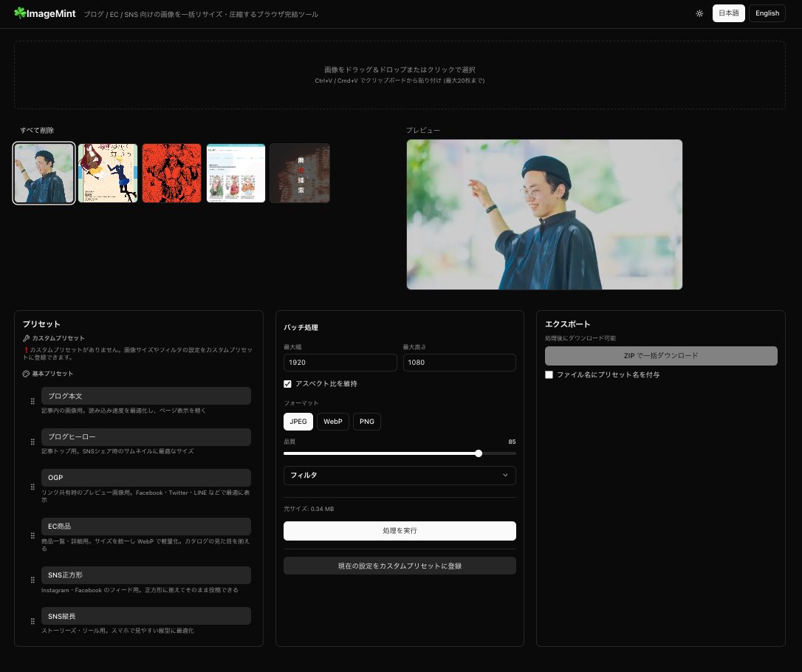Click the palette icon beside 基本プリセット
The image size is (802, 672).
click(x=25, y=374)
